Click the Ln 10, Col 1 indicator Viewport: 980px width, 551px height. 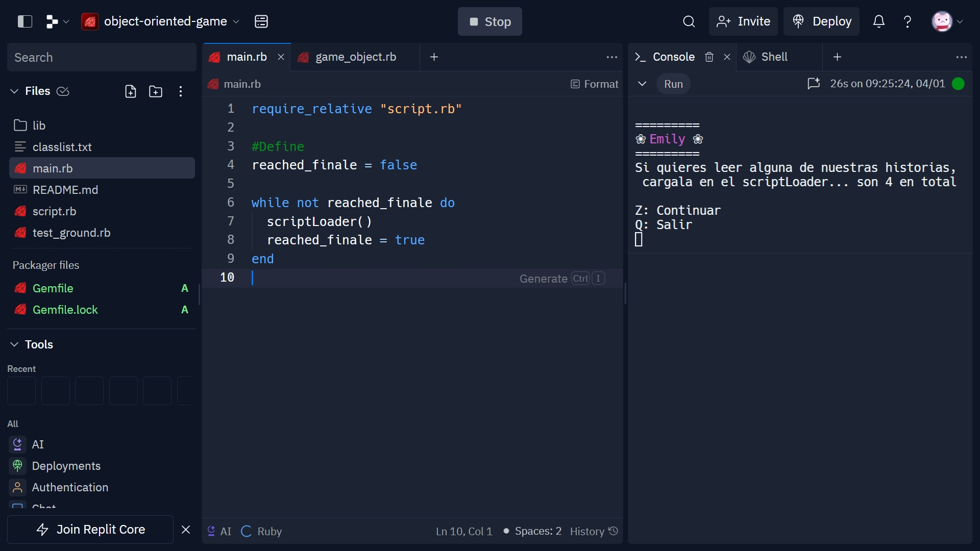click(x=464, y=531)
